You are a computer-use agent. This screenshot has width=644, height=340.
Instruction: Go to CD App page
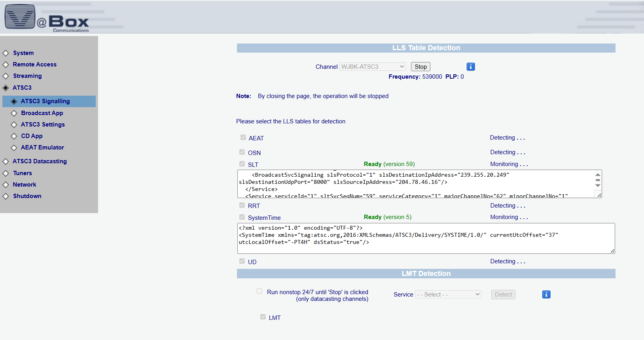click(x=32, y=136)
